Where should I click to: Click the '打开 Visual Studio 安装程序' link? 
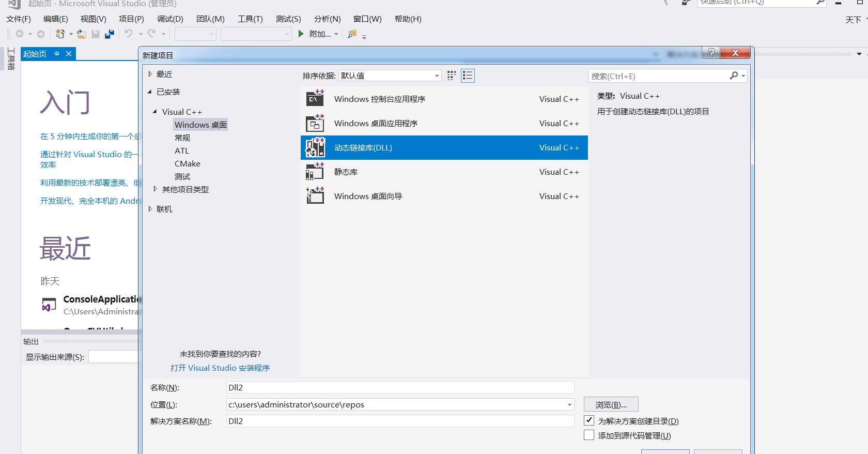point(220,368)
